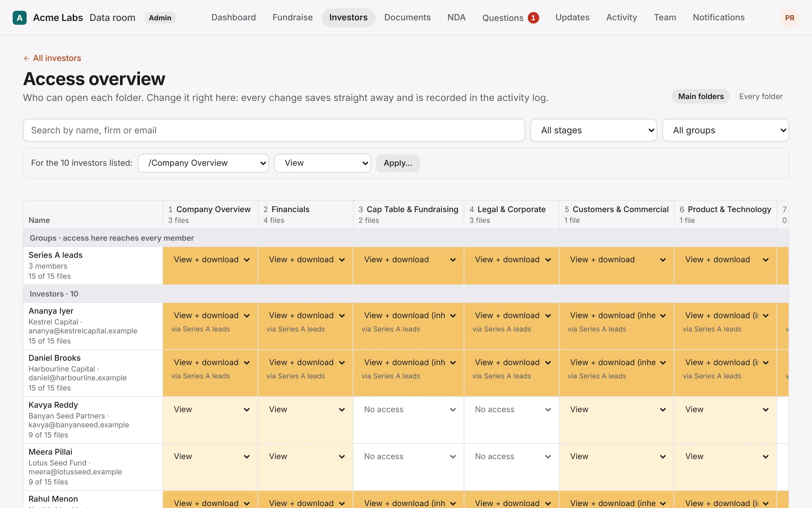812x508 pixels.
Task: Click the Meera Pillai investor name
Action: (50, 452)
